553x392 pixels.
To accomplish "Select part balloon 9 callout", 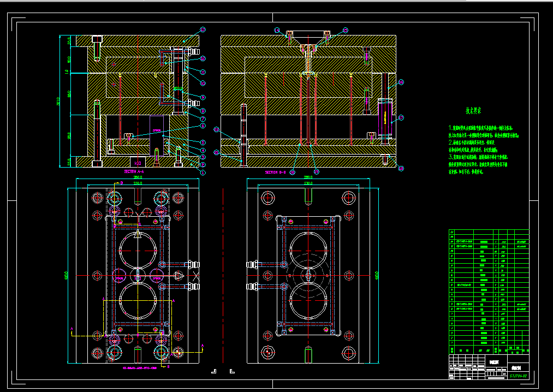I will coord(203,97).
